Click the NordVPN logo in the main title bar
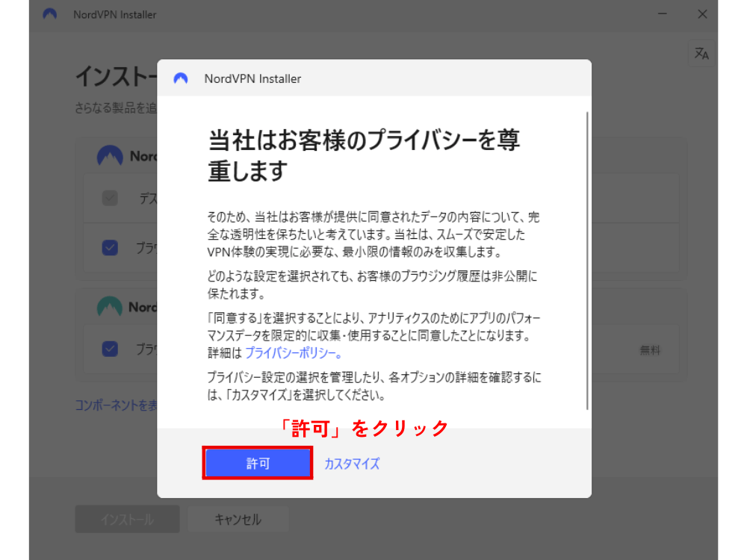The height and width of the screenshot is (560, 747). pos(50,14)
